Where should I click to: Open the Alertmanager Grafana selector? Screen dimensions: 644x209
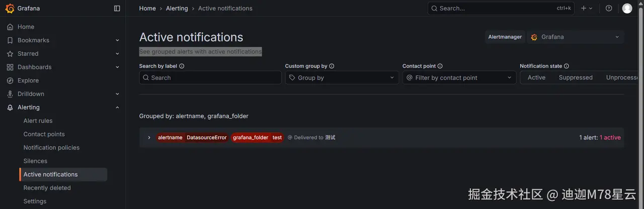576,37
